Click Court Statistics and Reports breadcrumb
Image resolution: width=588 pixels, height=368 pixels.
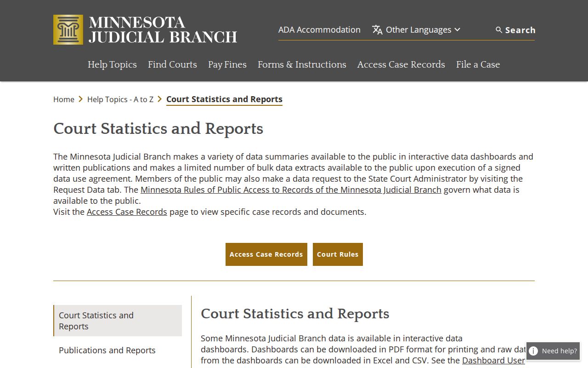[224, 99]
